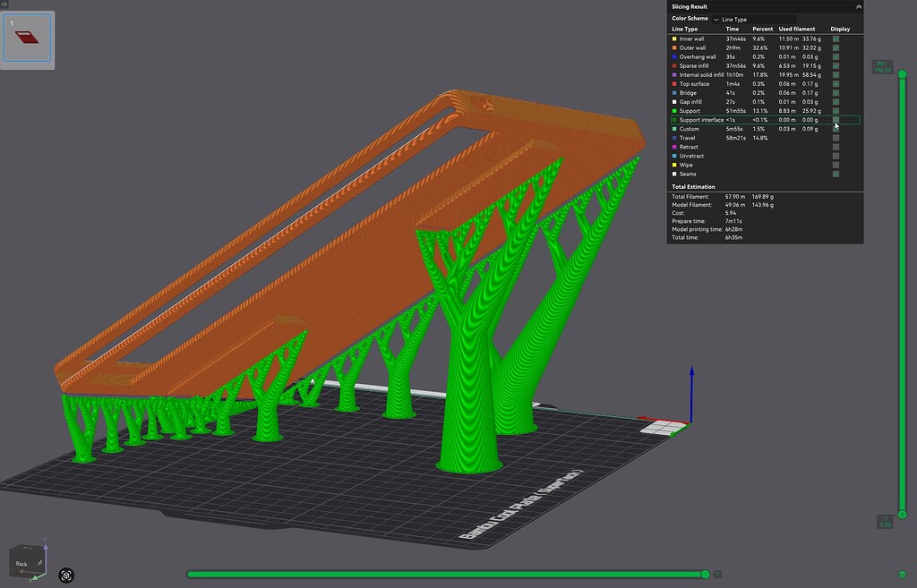Image resolution: width=917 pixels, height=588 pixels.
Task: Collapse the Slicing Result panel
Action: pyautogui.click(x=859, y=7)
